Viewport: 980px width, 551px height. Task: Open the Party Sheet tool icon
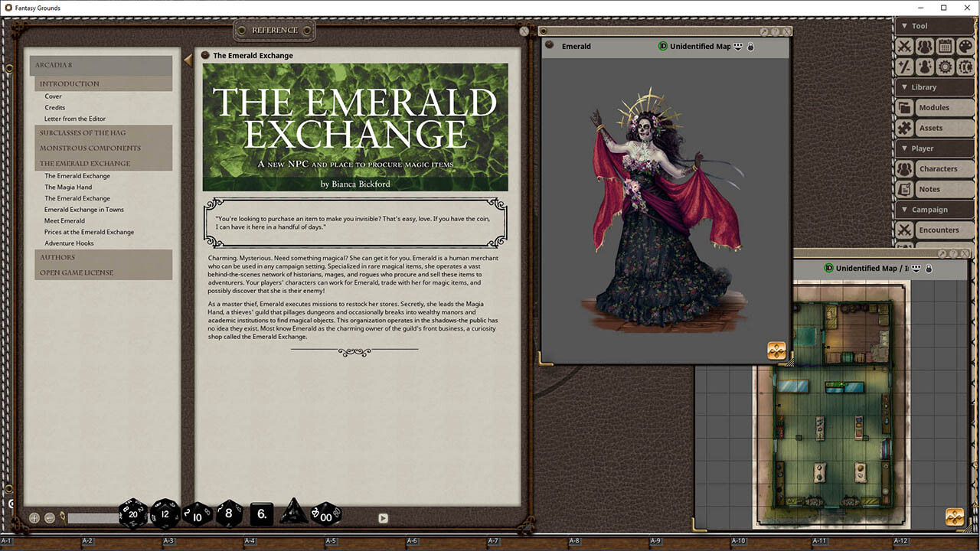click(x=925, y=46)
